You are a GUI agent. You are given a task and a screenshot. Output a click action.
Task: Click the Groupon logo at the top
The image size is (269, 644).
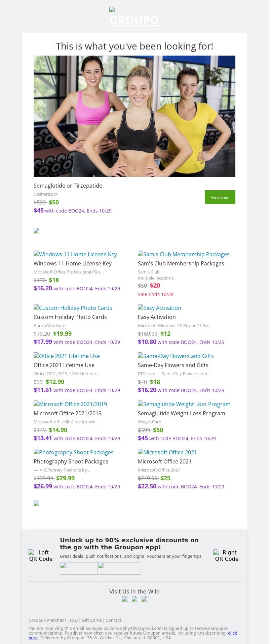click(x=134, y=17)
